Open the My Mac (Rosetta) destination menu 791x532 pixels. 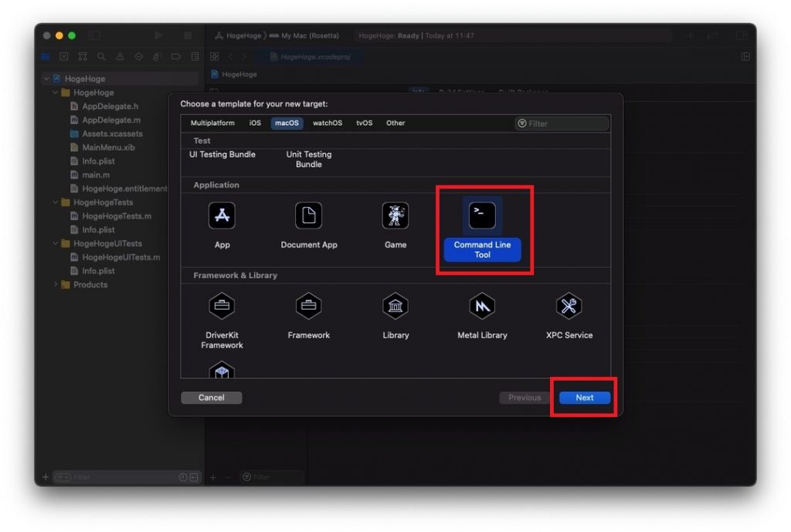point(304,36)
